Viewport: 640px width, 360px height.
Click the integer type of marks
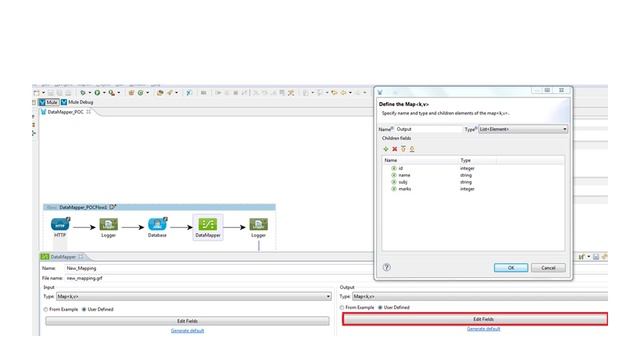(x=467, y=189)
